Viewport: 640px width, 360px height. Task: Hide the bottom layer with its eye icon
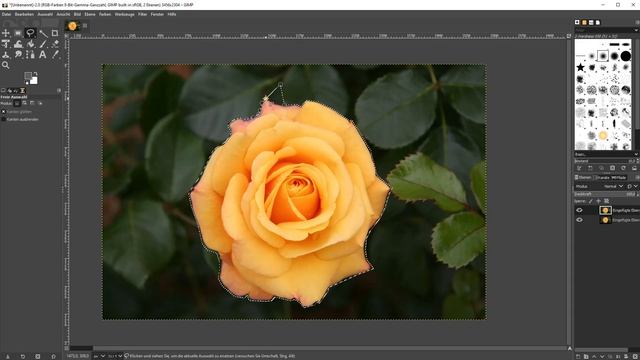click(x=579, y=220)
